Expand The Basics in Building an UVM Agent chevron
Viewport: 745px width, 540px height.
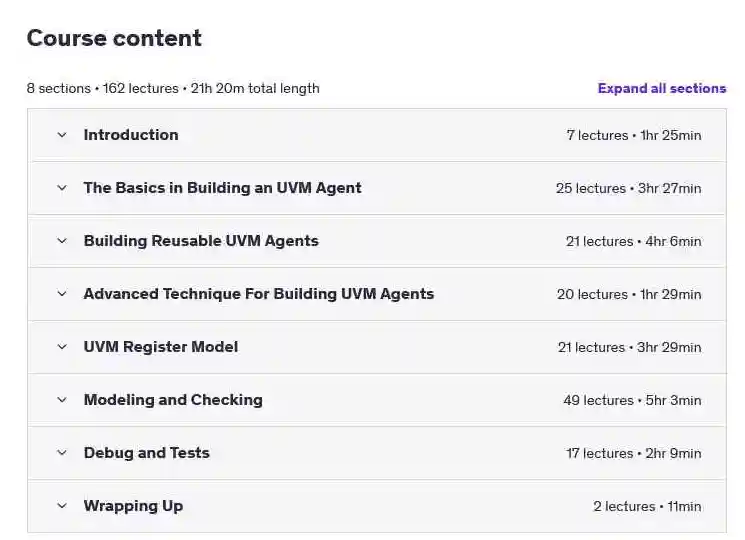pyautogui.click(x=62, y=188)
